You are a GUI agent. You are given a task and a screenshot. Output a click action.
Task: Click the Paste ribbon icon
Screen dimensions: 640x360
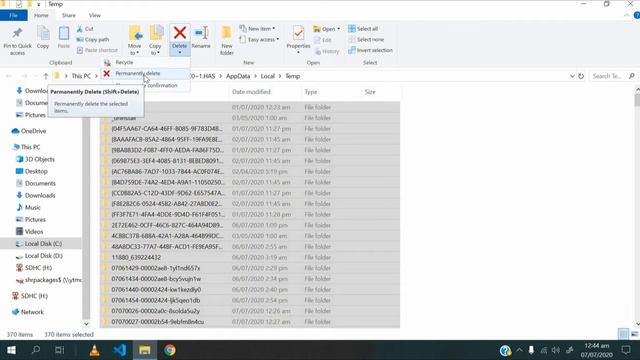pos(64,33)
